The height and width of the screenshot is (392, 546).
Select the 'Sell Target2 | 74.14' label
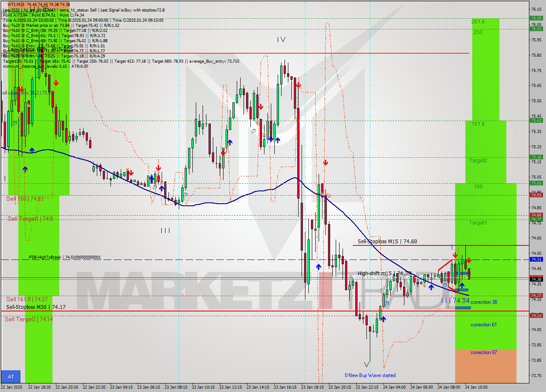29,319
